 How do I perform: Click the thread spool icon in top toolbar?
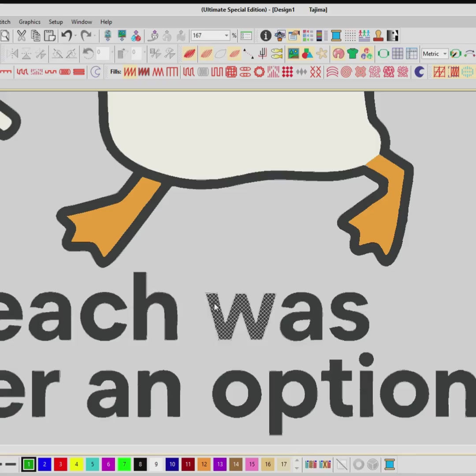(336, 36)
